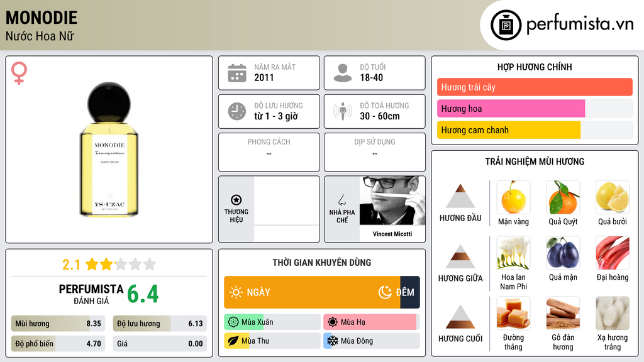Screen dimensions: 644x362
Task: Click the fifth gray rating star
Action: 150,264
